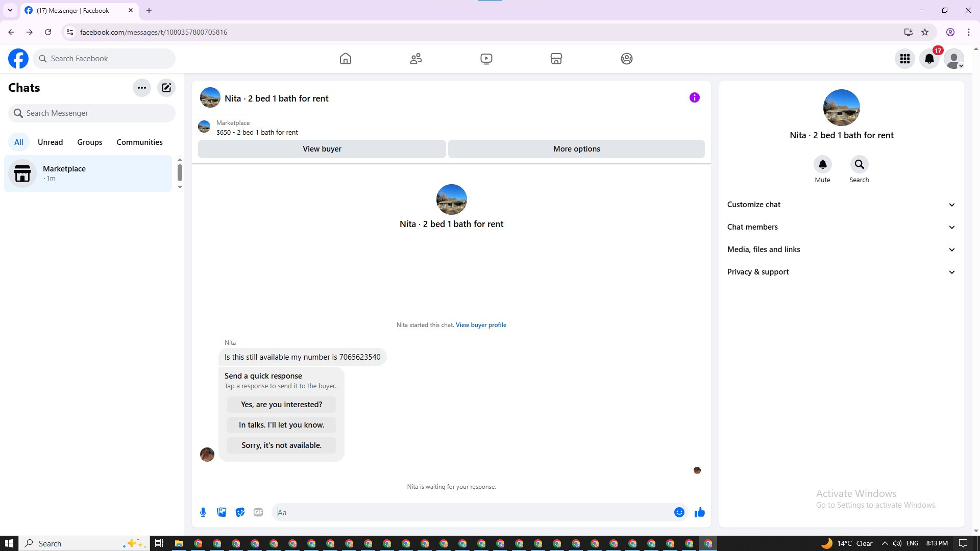Open the View buyer profile link

pos(481,325)
